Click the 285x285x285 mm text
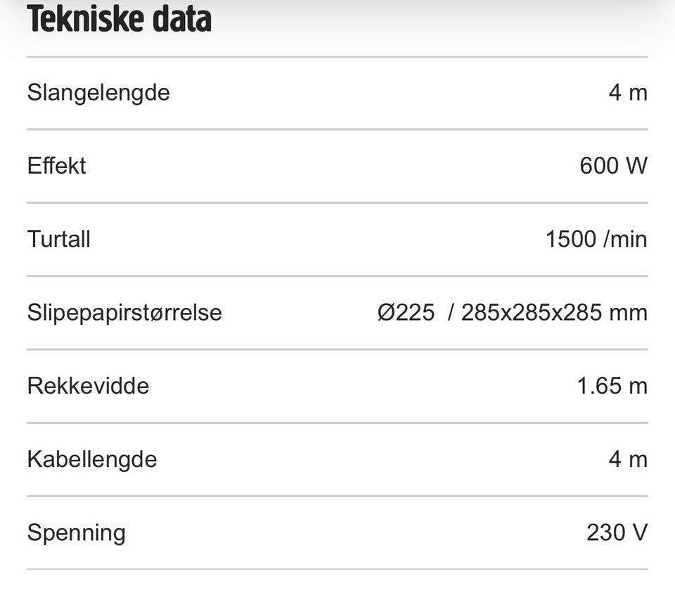 pos(555,313)
